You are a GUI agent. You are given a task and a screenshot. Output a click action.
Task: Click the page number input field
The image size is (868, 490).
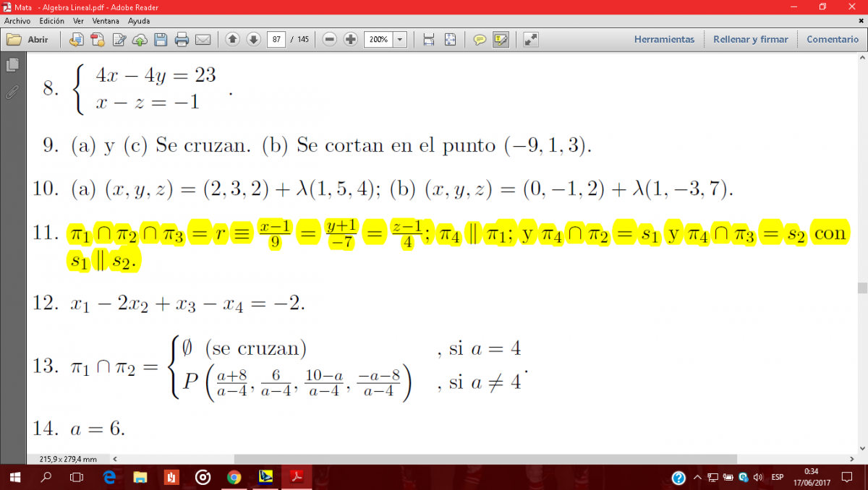point(276,40)
